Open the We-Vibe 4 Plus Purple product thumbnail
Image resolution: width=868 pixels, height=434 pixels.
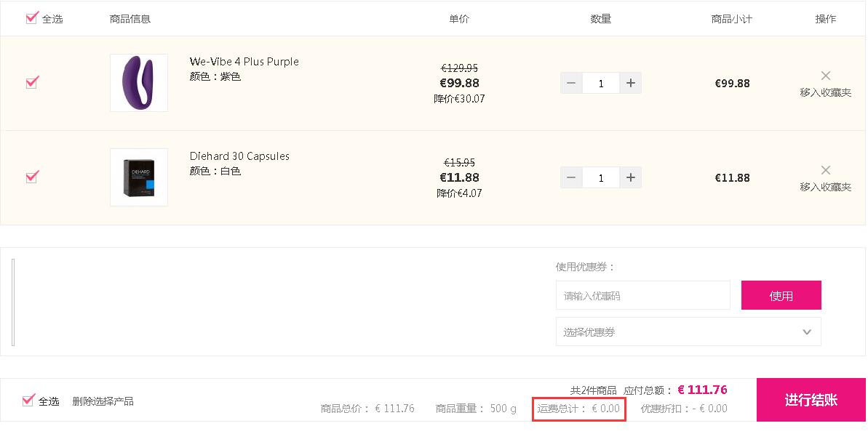(x=139, y=83)
